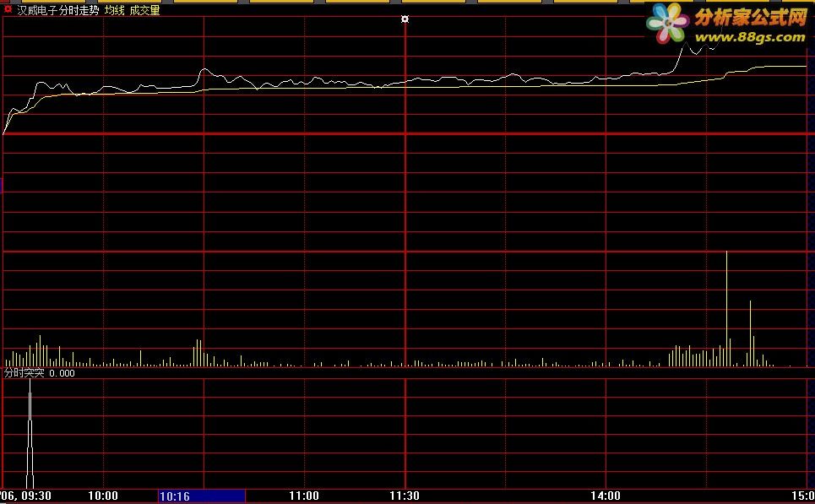Click the 11:30 time axis label

point(405,496)
